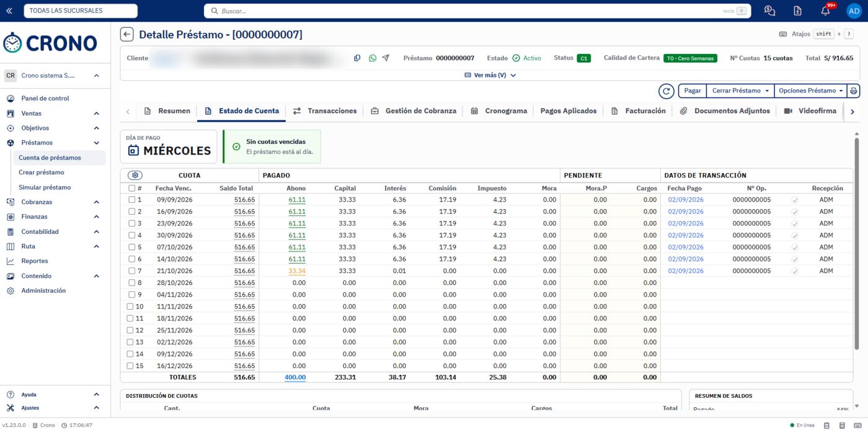Collapse the sidebar with the double chevron
The height and width of the screenshot is (432, 868).
point(9,11)
